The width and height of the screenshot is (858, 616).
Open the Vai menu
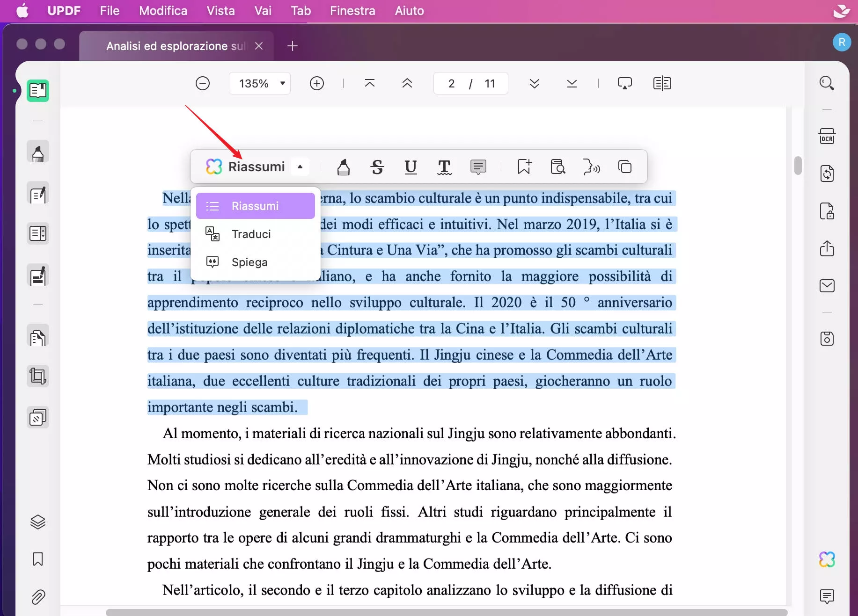[263, 11]
